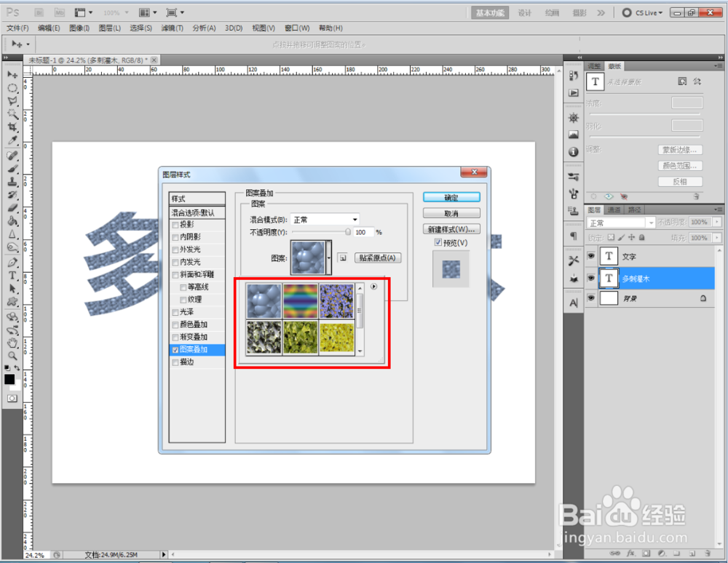The height and width of the screenshot is (563, 728).
Task: Click the foreground black color swatch
Action: click(9, 380)
